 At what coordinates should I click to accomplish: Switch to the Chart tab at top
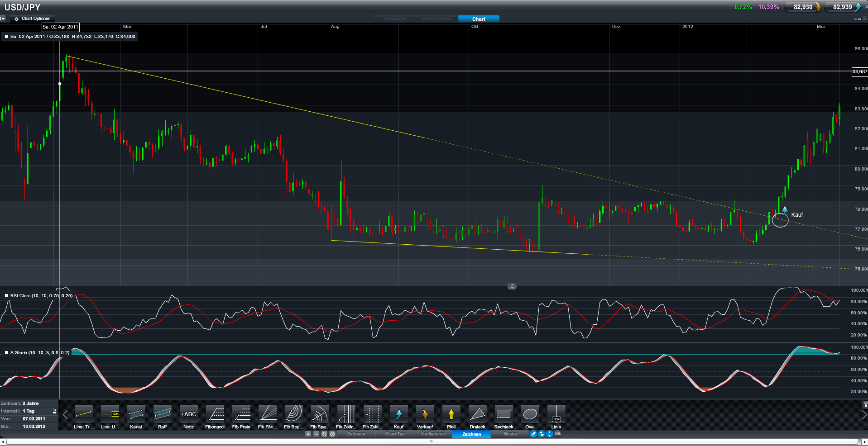[478, 19]
